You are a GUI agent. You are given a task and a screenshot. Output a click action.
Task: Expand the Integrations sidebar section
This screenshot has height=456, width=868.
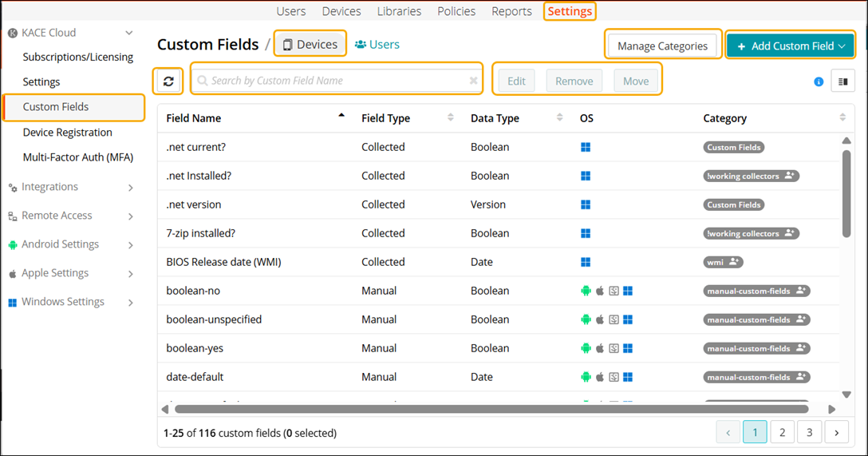(131, 188)
